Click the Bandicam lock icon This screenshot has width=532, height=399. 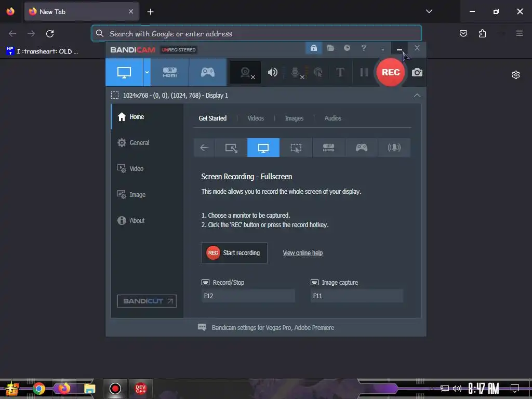[x=313, y=48]
